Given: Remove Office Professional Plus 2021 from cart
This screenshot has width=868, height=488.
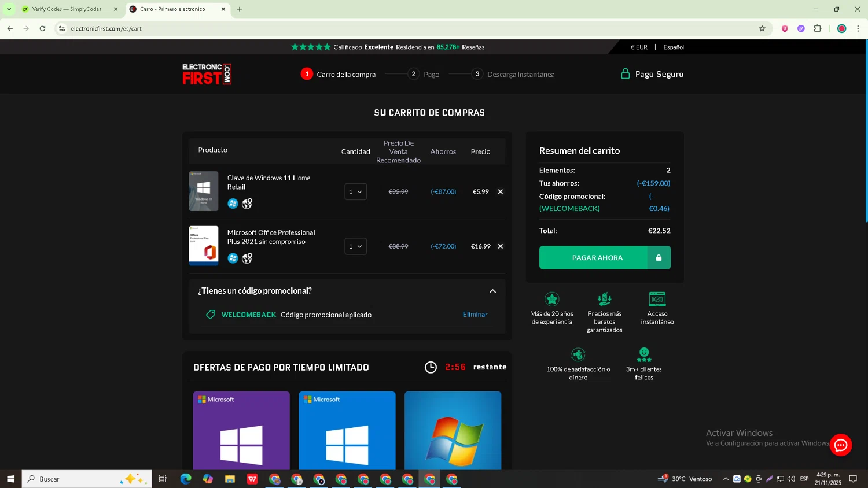Looking at the screenshot, I should [x=501, y=246].
